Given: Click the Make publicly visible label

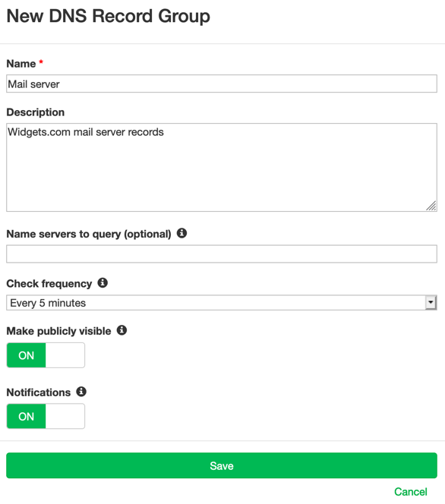Looking at the screenshot, I should pyautogui.click(x=58, y=331).
